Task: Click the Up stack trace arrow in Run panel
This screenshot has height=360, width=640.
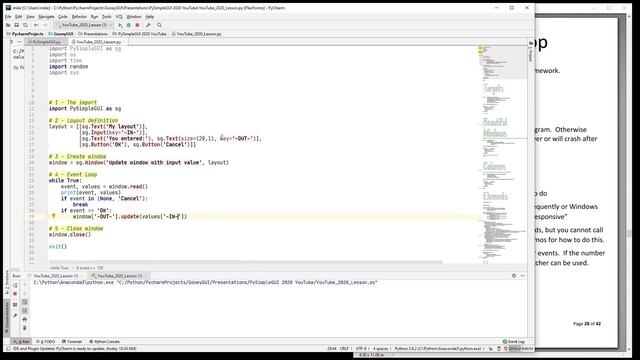Action: pos(24,285)
